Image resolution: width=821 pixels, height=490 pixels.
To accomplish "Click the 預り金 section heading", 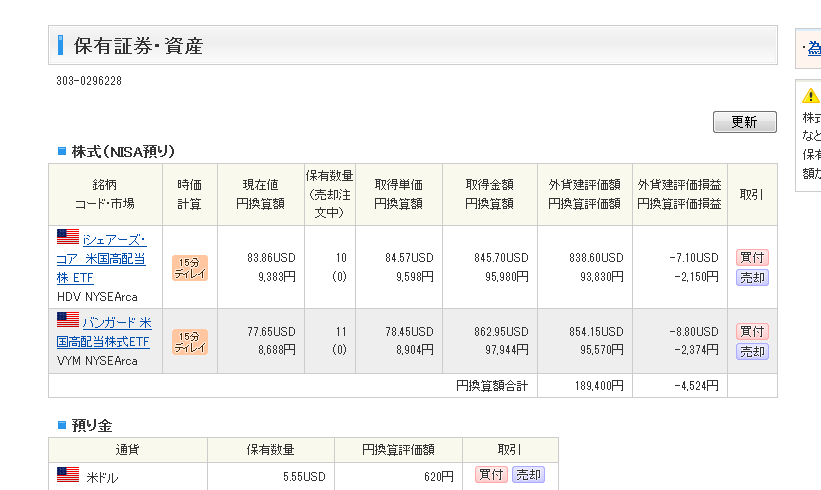I will pos(92,426).
